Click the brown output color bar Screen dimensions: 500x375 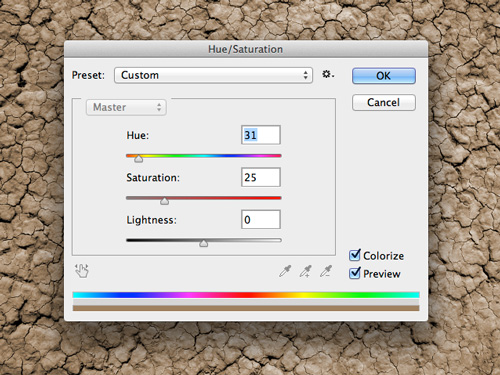pos(246,308)
